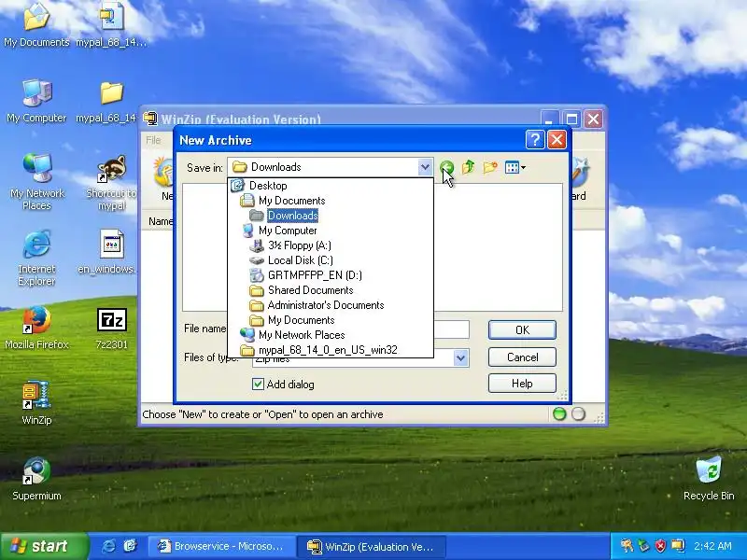Screen dimensions: 747x560
Task: Select Mozilla Firefox desktop shortcut
Action: click(x=36, y=329)
